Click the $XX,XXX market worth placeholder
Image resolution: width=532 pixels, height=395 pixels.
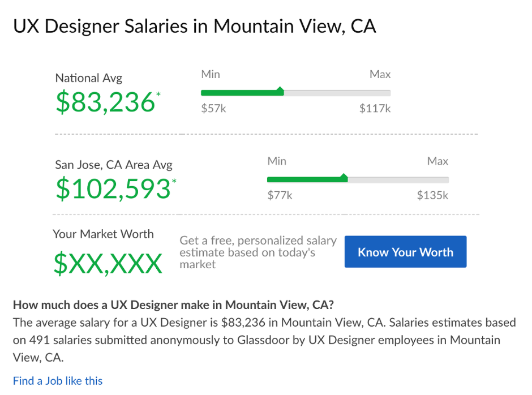108,263
